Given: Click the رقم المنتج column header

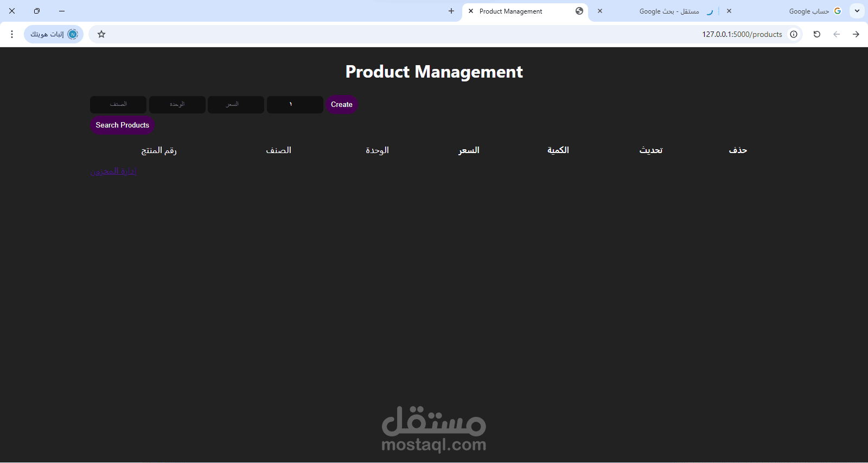Looking at the screenshot, I should click(x=159, y=150).
